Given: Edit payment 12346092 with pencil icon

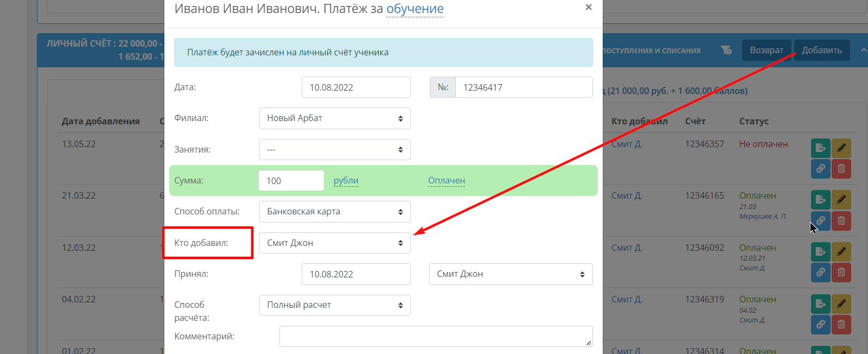Looking at the screenshot, I should pos(841,252).
